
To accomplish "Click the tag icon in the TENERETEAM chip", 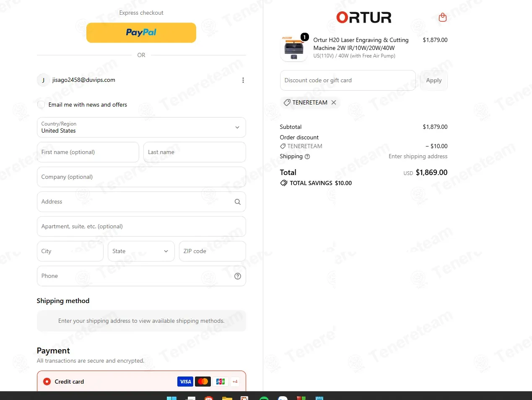I will [287, 102].
